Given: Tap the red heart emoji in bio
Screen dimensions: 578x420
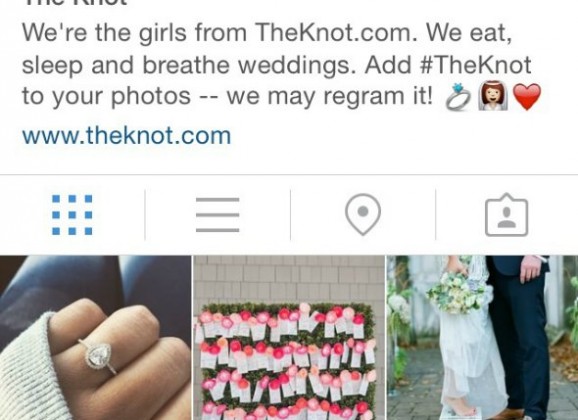Looking at the screenshot, I should [x=527, y=97].
